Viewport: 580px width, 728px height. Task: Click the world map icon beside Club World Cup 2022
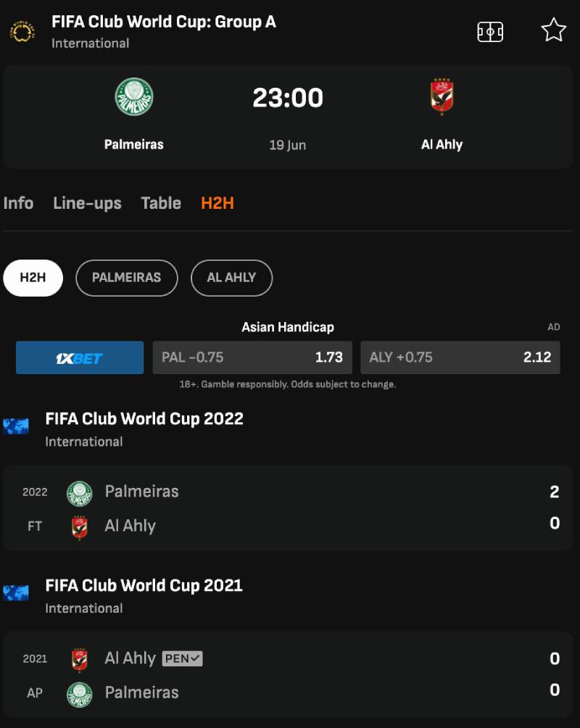tap(15, 426)
